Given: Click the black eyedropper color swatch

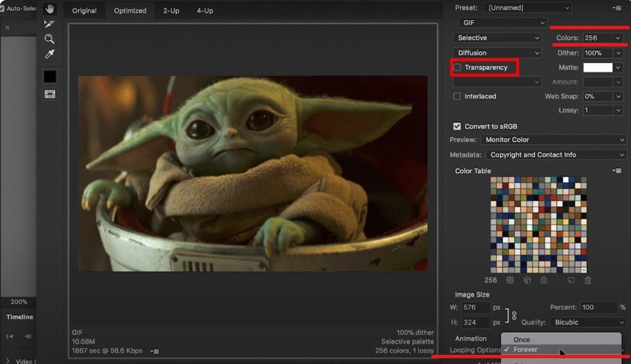Looking at the screenshot, I should click(x=50, y=76).
